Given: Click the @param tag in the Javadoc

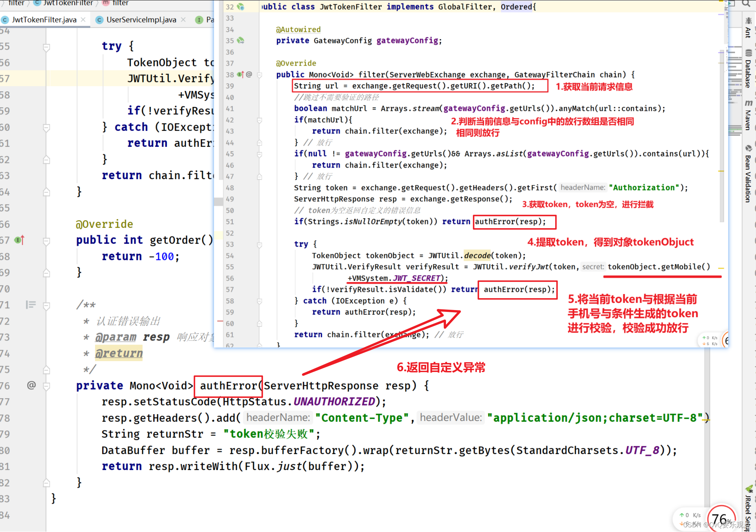Looking at the screenshot, I should pos(116,337).
